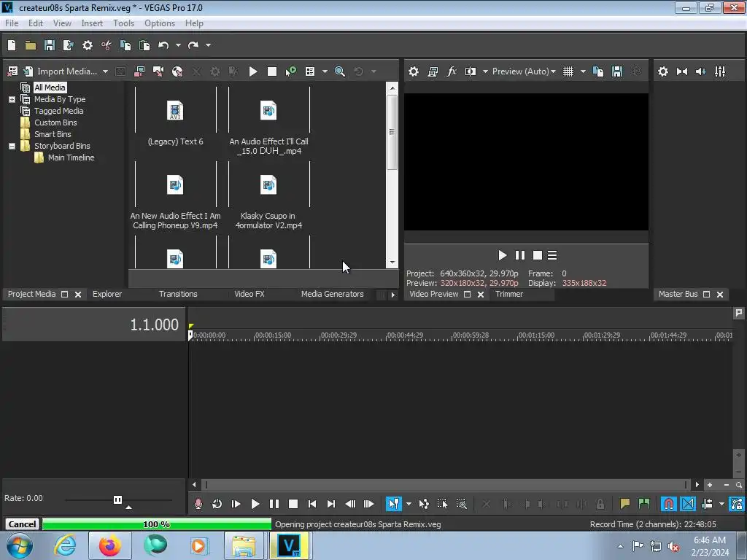Image resolution: width=747 pixels, height=560 pixels.
Task: Open Master Bus audio properties gear
Action: tap(663, 71)
